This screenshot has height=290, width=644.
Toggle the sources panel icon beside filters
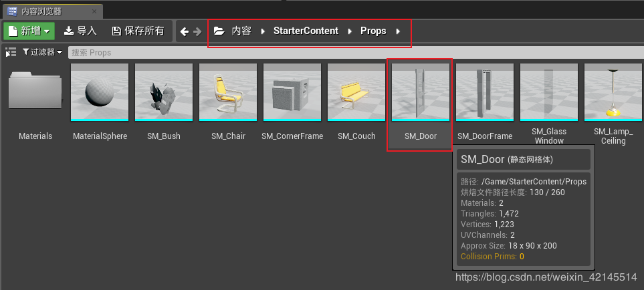pyautogui.click(x=11, y=52)
